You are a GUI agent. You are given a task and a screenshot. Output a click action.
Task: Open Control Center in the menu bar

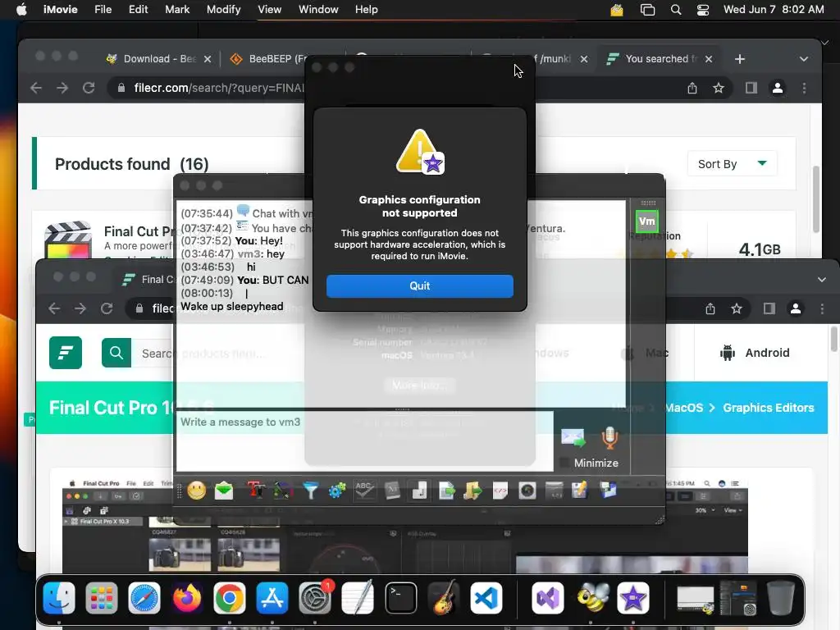[703, 10]
